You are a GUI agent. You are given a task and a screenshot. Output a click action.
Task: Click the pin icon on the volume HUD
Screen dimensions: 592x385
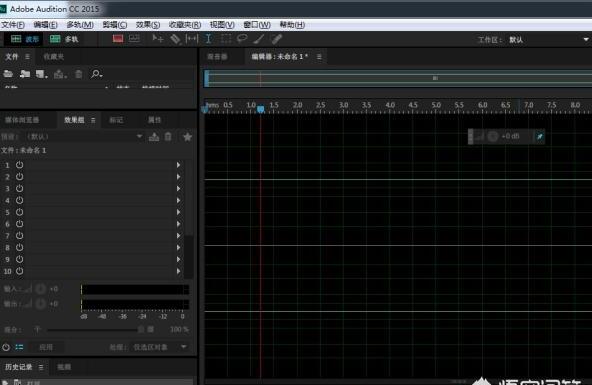click(540, 136)
